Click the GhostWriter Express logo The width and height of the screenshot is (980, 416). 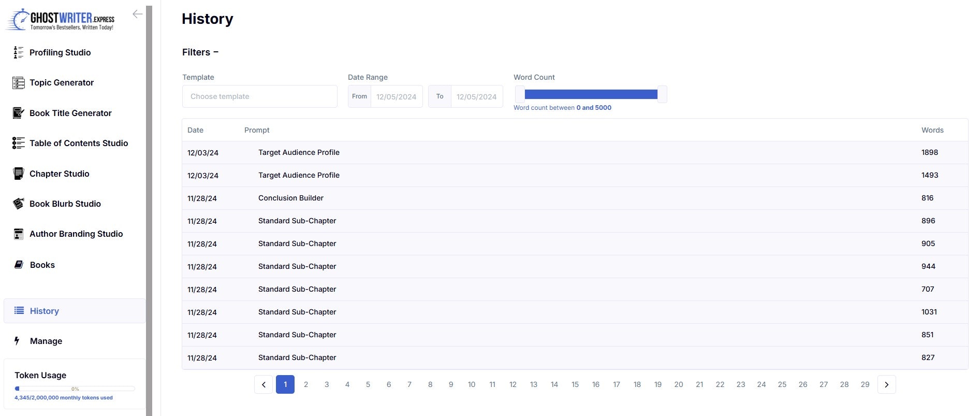[61, 20]
